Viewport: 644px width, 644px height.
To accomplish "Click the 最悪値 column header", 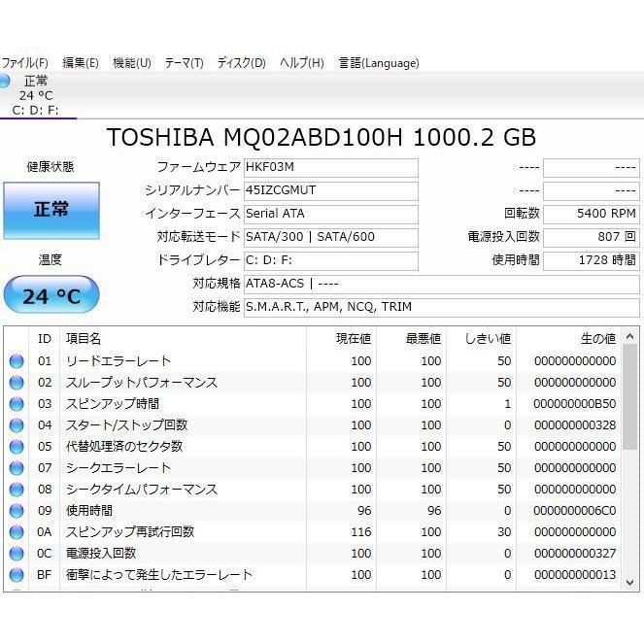I will (x=412, y=339).
